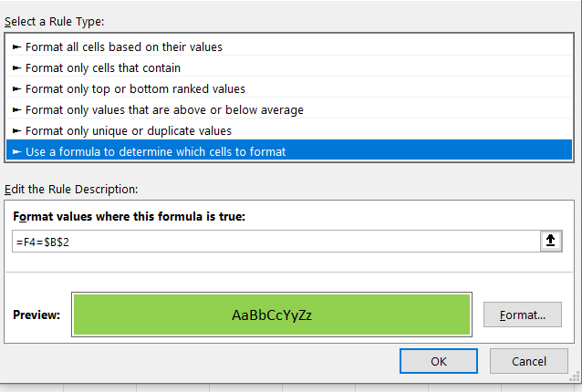Image resolution: width=582 pixels, height=392 pixels.
Task: Click the 'Edit the Rule Description:' label
Action: click(71, 189)
